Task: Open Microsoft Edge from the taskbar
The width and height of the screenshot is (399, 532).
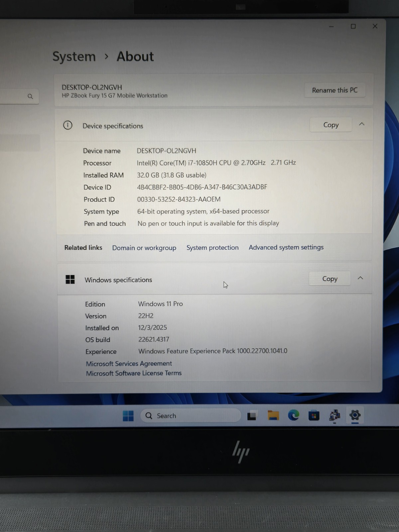Action: point(294,415)
